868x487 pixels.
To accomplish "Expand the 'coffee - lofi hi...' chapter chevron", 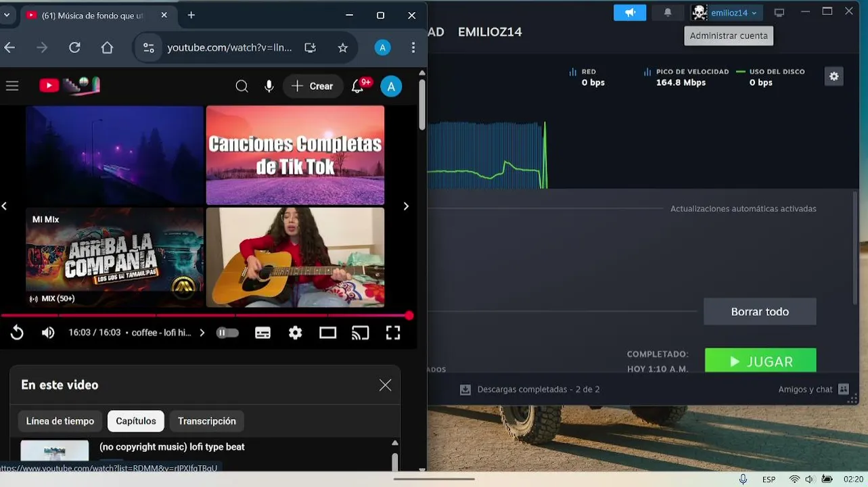I will pos(202,333).
